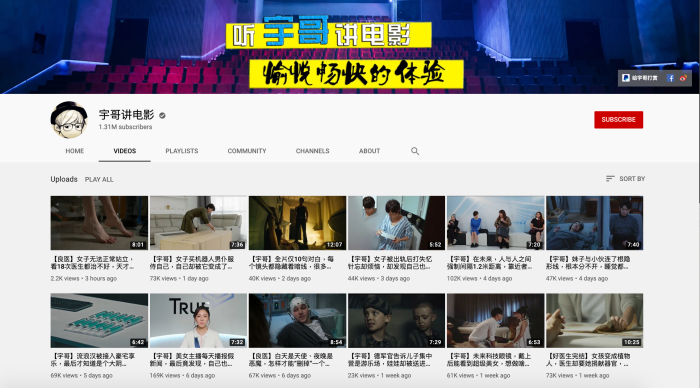Screen dimensions: 700x388
Task: Play the 8:01 video thumbnail with bare feet
Action: point(99,223)
